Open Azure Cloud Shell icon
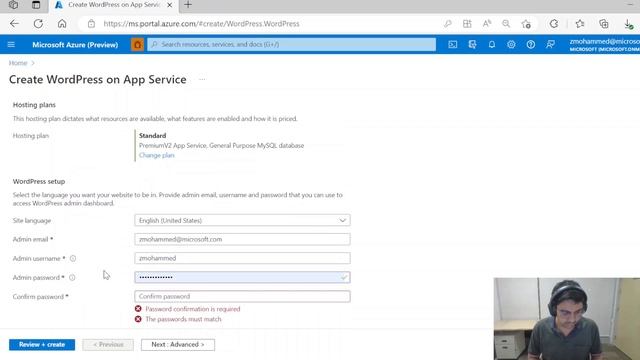This screenshot has height=360, width=640. [x=453, y=44]
